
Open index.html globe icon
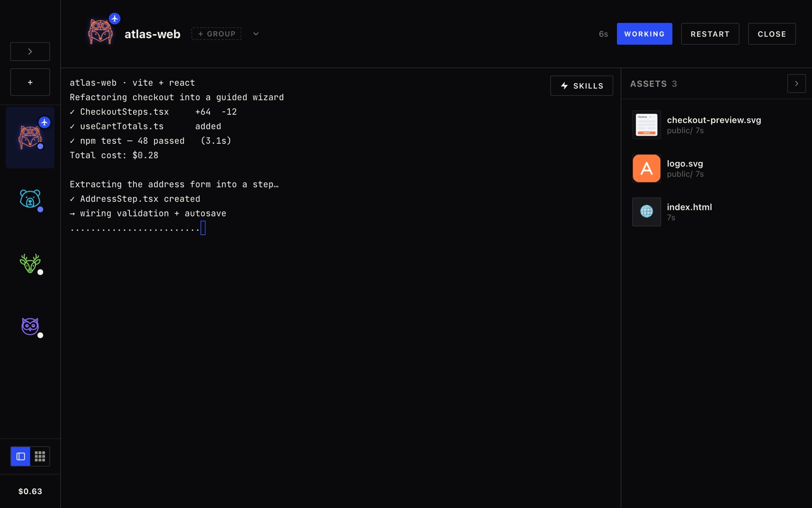click(647, 211)
